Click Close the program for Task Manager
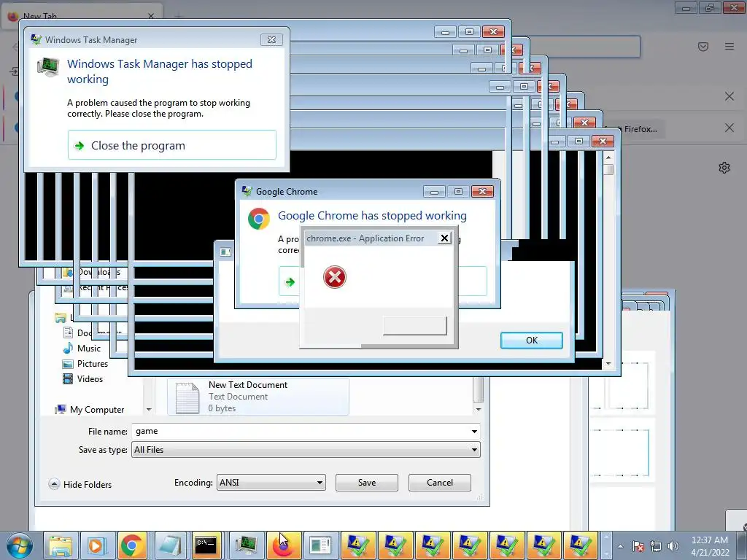Viewport: 747px width, 560px height. (172, 145)
